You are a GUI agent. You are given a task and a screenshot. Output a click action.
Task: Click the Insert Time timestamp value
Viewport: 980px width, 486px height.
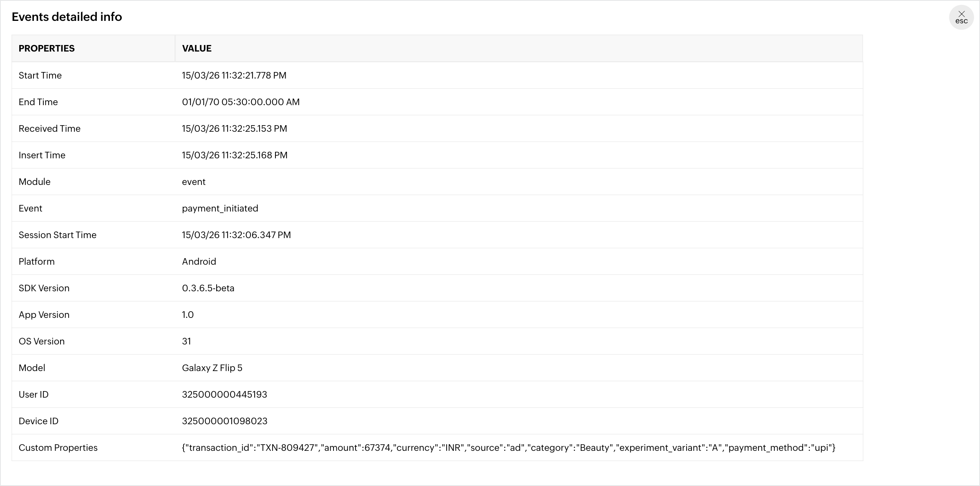tap(235, 155)
